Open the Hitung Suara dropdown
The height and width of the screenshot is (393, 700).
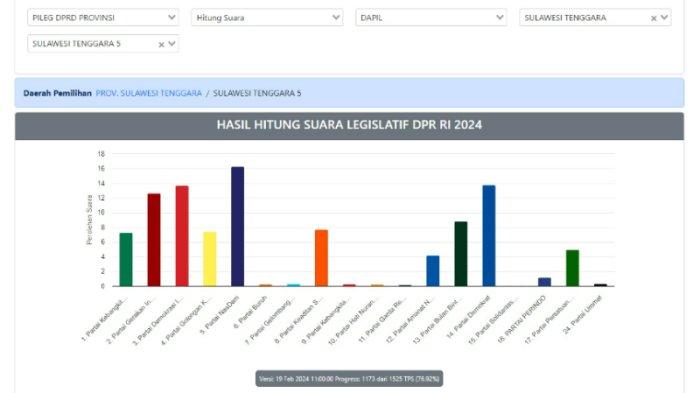pos(267,17)
